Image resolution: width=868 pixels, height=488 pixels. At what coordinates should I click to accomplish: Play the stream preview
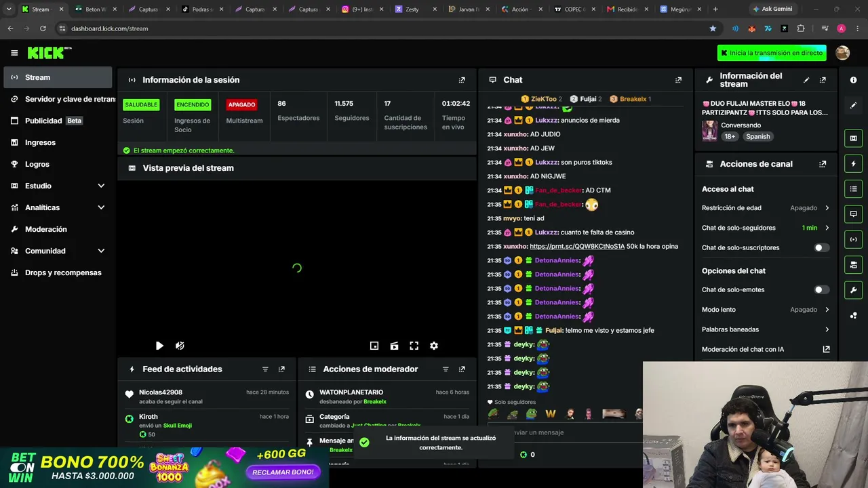click(159, 346)
